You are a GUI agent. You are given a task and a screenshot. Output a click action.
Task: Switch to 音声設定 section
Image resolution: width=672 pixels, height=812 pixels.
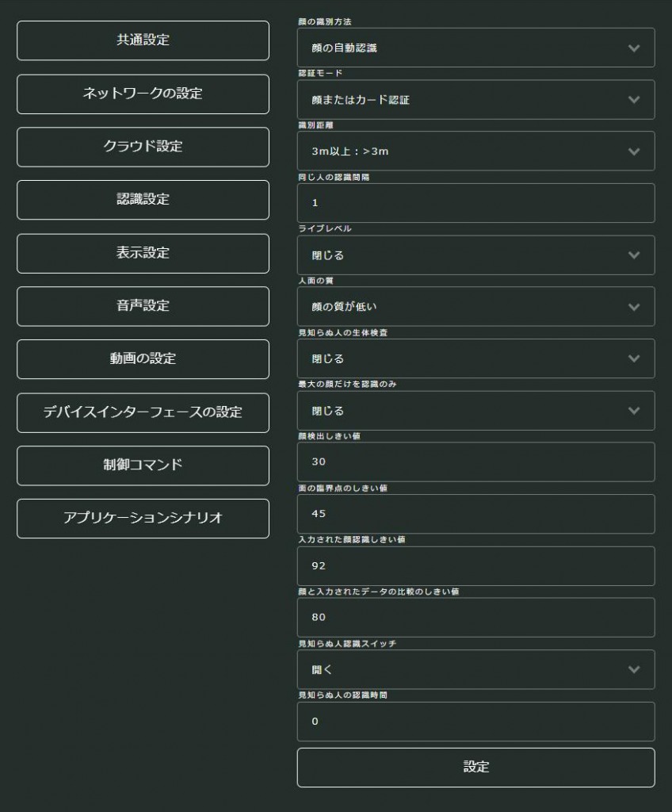coord(143,306)
